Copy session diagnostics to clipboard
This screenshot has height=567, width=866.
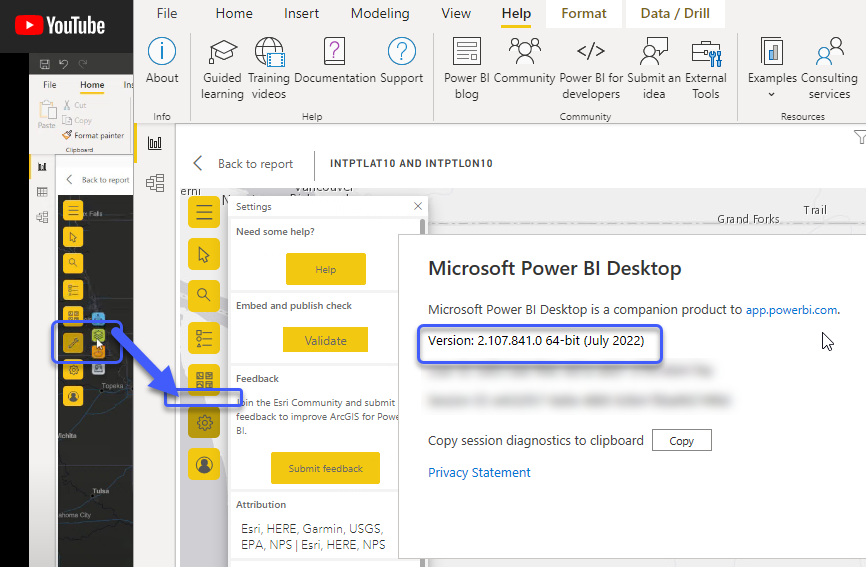[x=682, y=441]
